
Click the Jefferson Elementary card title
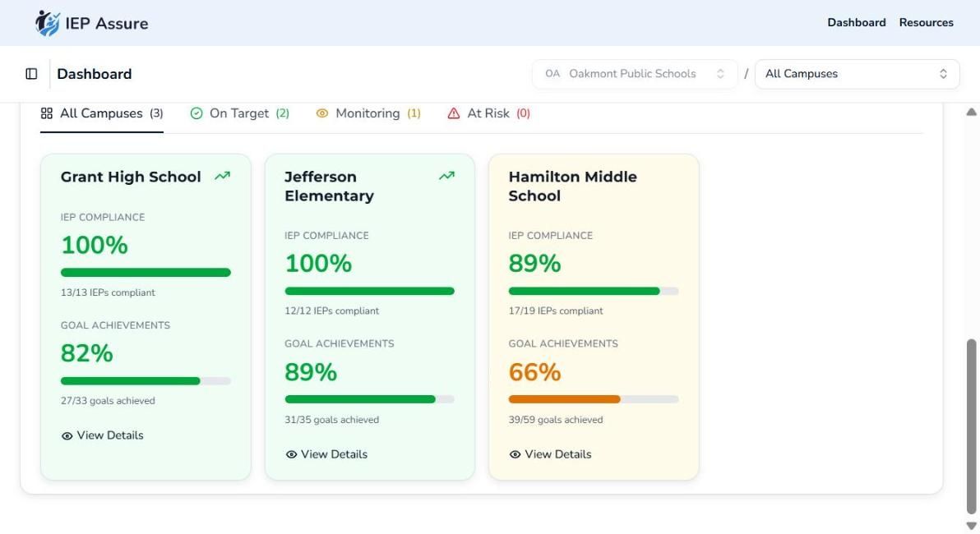coord(330,186)
